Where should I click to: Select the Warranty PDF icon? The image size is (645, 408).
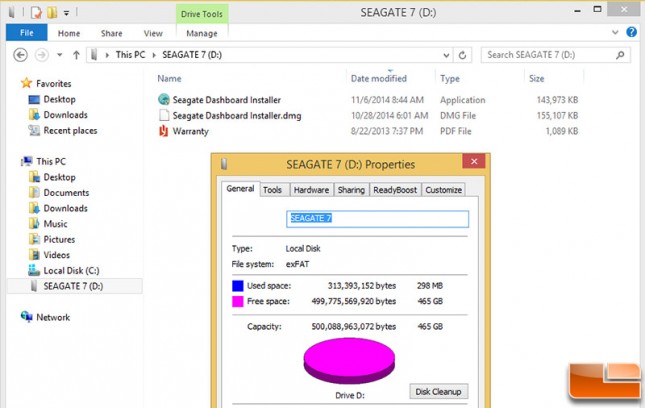163,131
